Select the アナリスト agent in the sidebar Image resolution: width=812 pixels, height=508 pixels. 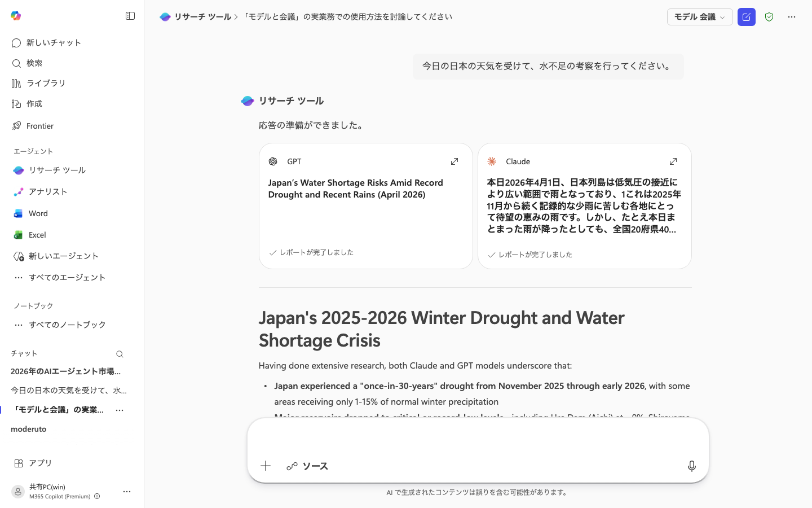[48, 192]
